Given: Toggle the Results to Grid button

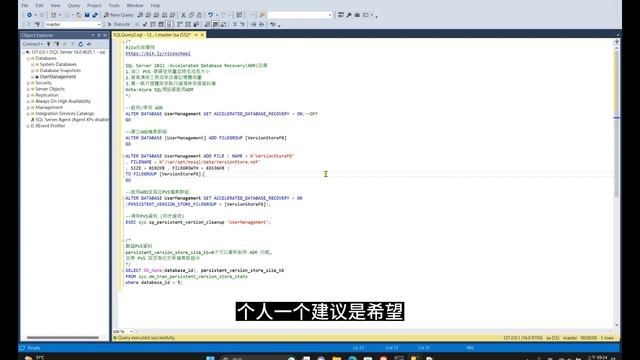Looking at the screenshot, I should tap(216, 24).
